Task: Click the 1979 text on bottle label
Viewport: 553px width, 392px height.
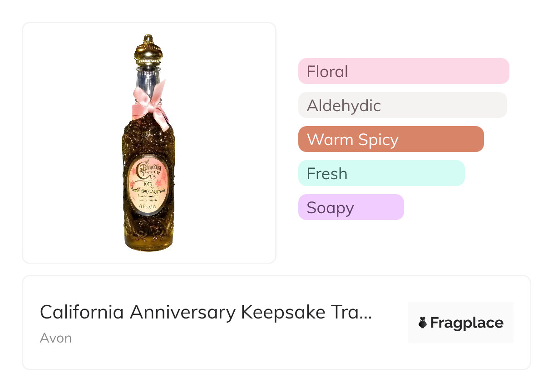Action: pyautogui.click(x=147, y=184)
